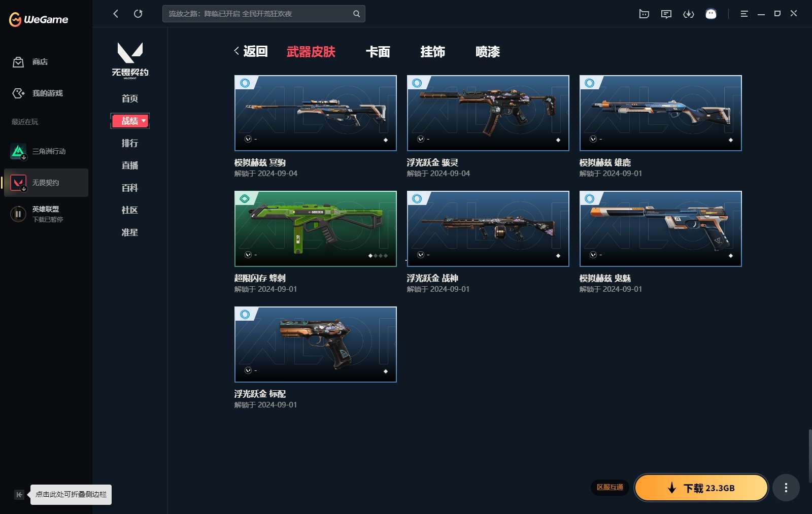Switch to the 喷漆 tab
The image size is (812, 514).
[487, 52]
